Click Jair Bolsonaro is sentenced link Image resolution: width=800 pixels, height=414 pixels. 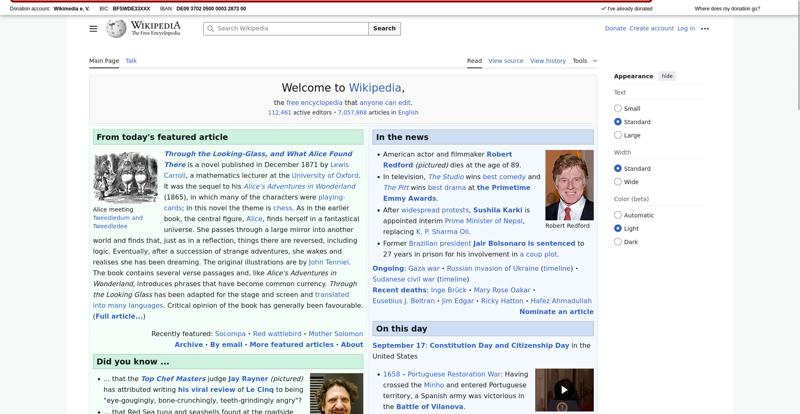[x=524, y=243]
